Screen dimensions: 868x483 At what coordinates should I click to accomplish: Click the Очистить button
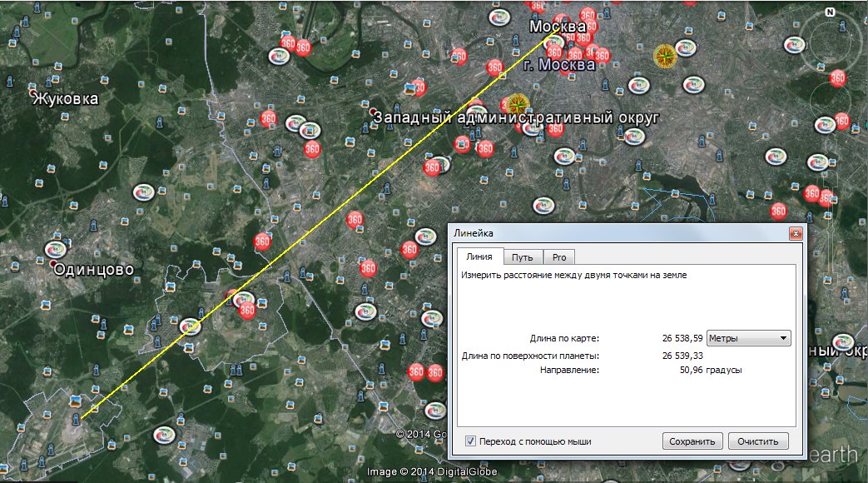point(758,441)
